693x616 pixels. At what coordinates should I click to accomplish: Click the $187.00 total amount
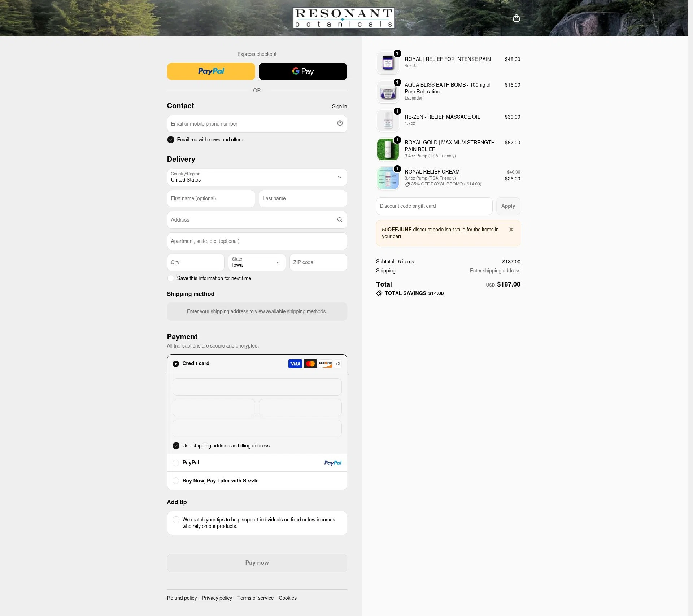[509, 284]
